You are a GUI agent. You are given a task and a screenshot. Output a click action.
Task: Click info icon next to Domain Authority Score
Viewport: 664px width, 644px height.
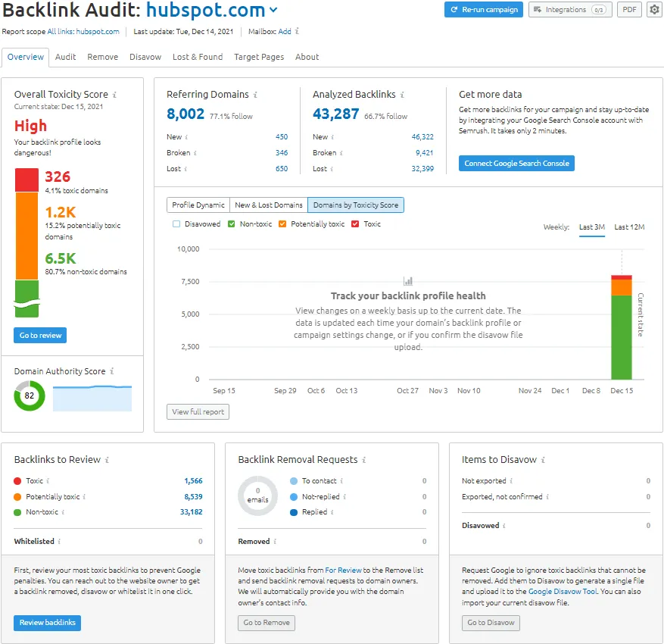pyautogui.click(x=112, y=371)
